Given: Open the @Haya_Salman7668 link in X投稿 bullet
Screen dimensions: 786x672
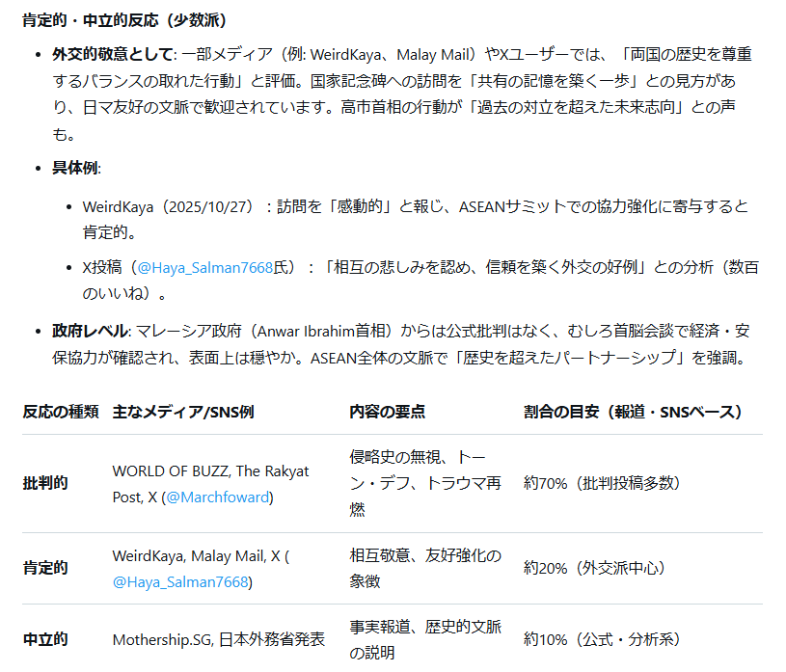Looking at the screenshot, I should click(x=204, y=268).
